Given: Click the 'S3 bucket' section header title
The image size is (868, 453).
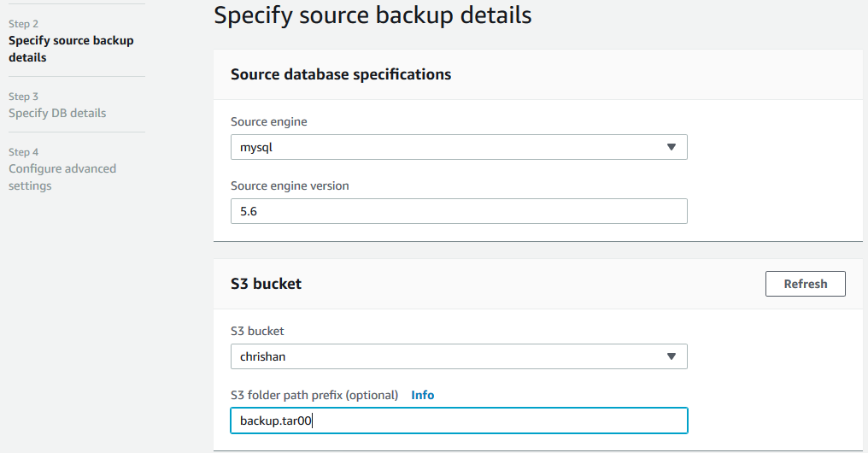Looking at the screenshot, I should (266, 284).
